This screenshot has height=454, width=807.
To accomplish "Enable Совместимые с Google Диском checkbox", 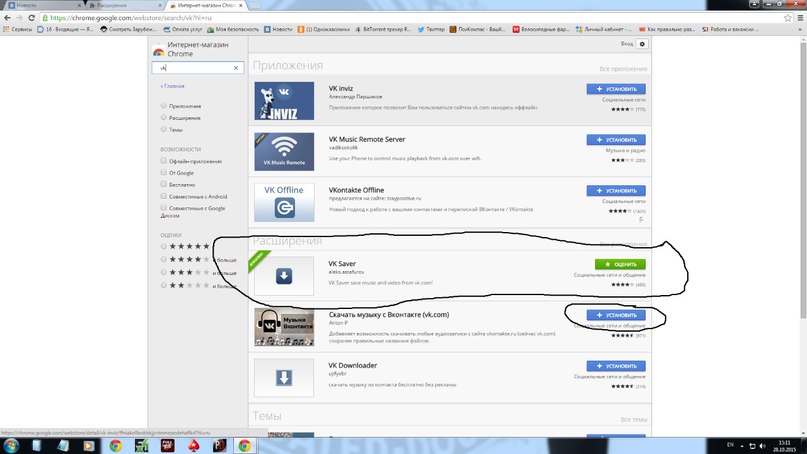I will (x=164, y=208).
